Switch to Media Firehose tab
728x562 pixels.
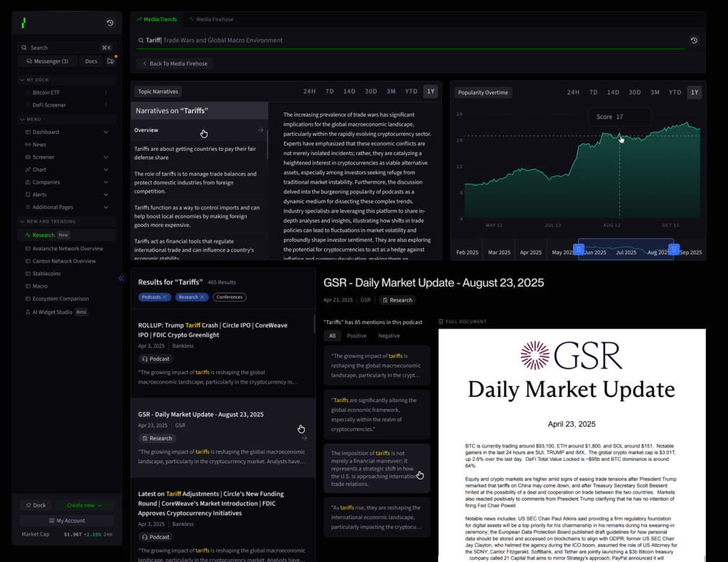(x=210, y=19)
